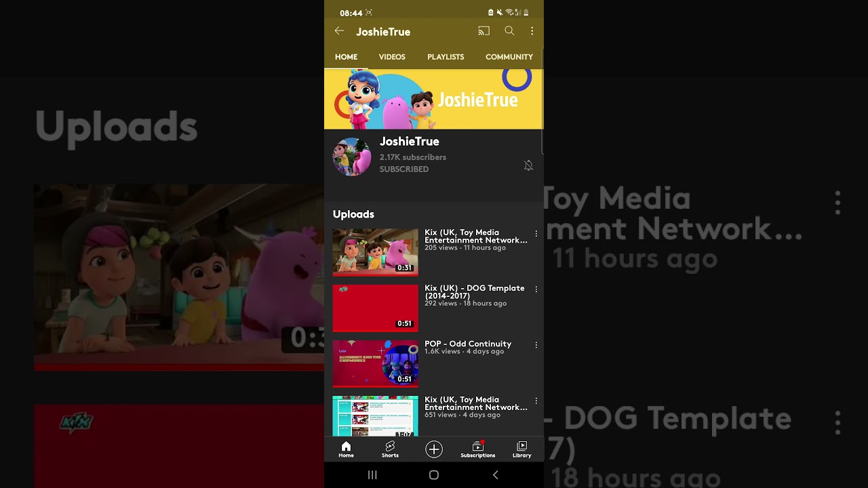Image resolution: width=868 pixels, height=488 pixels.
Task: Click the SUBSCRIBED button
Action: tap(404, 169)
